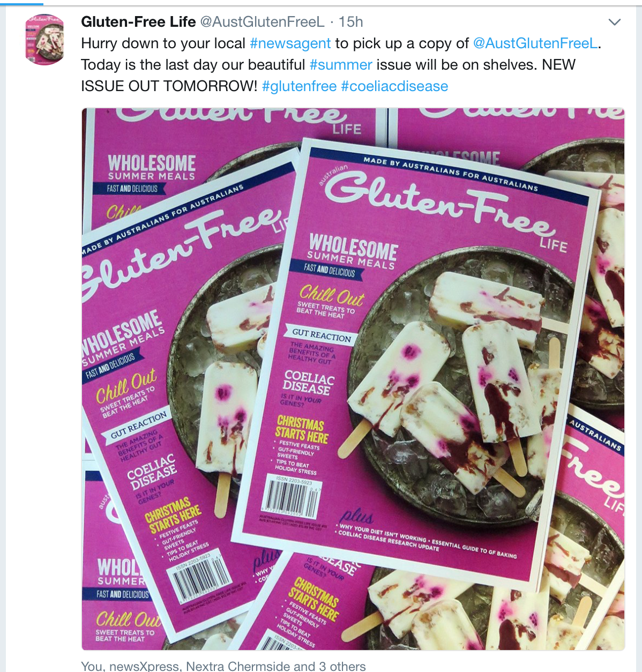
Task: Click 'You' in the likes summary
Action: tap(92, 666)
